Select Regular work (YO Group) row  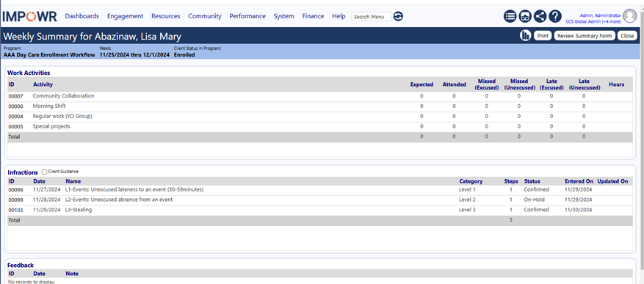(320, 116)
